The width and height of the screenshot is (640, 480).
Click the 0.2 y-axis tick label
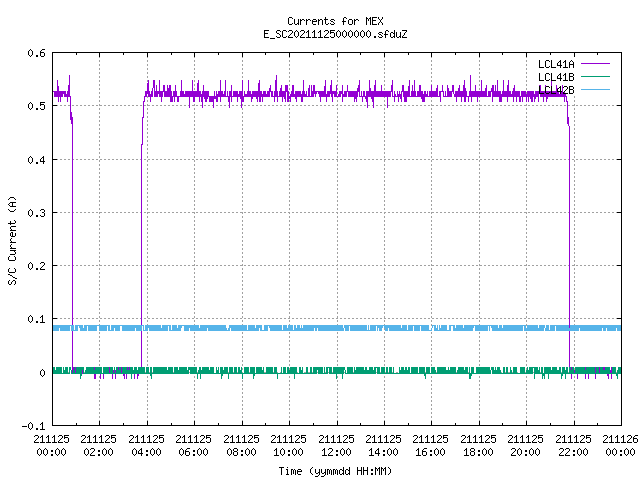36,266
